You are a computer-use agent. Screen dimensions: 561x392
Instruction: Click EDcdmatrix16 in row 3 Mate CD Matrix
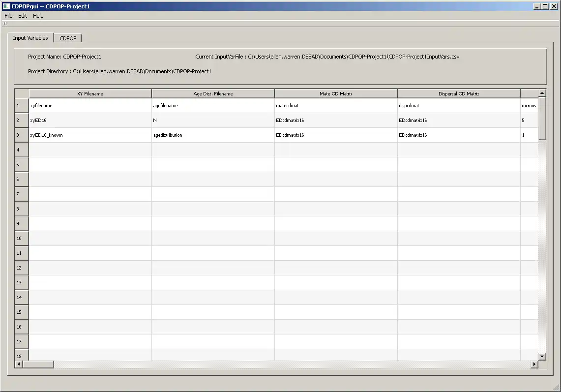[336, 135]
